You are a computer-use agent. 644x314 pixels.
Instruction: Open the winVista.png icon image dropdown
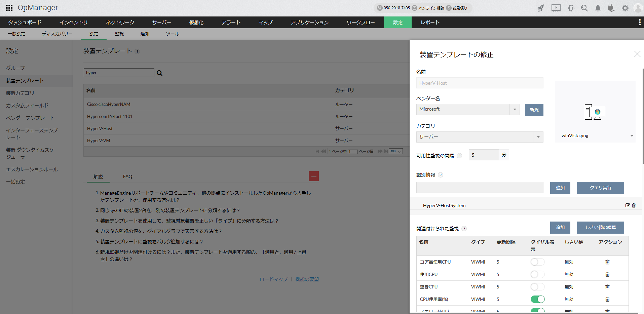click(x=632, y=136)
